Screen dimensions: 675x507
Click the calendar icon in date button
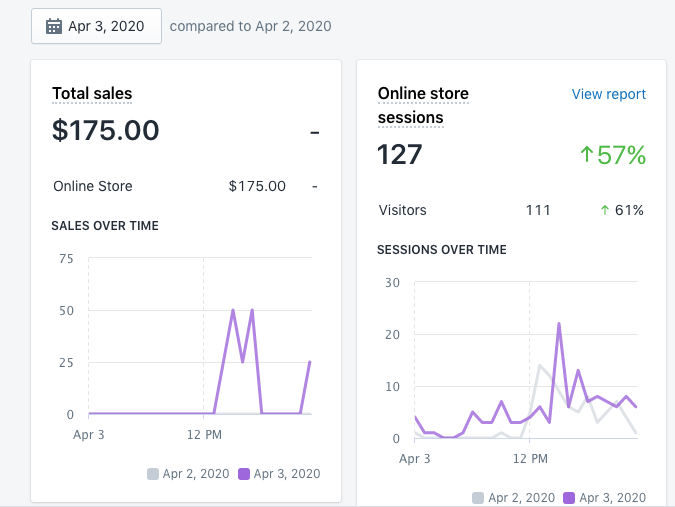(54, 26)
